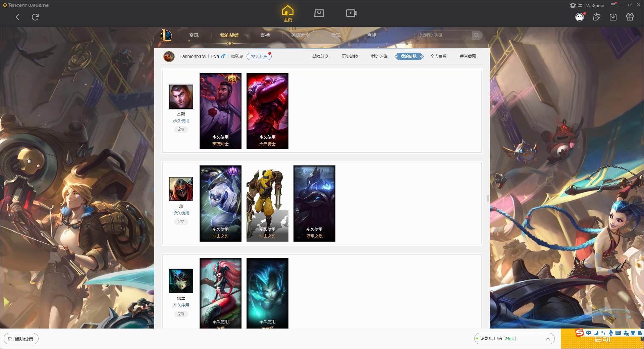This screenshot has height=349, width=644.
Task: Click the 辅助设置 settings button
Action: [x=21, y=339]
